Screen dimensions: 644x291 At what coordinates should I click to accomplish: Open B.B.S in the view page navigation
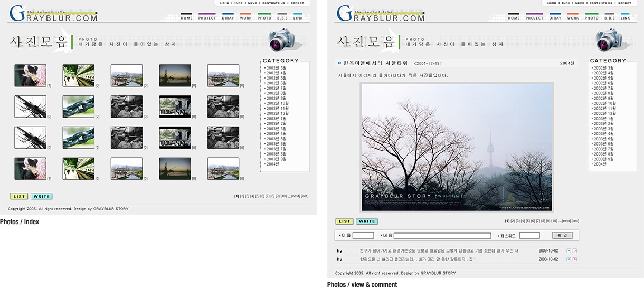pos(610,17)
